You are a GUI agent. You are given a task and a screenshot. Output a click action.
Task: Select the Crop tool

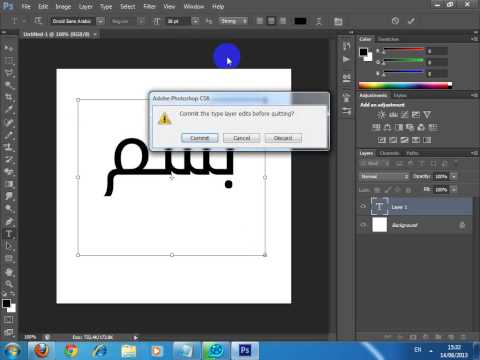[x=9, y=97]
